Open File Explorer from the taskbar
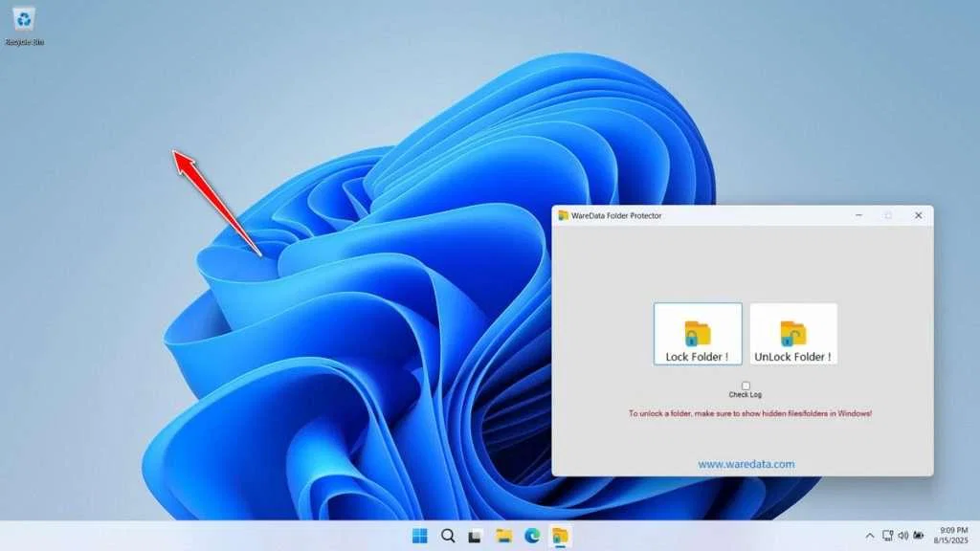The width and height of the screenshot is (980, 551). pyautogui.click(x=505, y=536)
